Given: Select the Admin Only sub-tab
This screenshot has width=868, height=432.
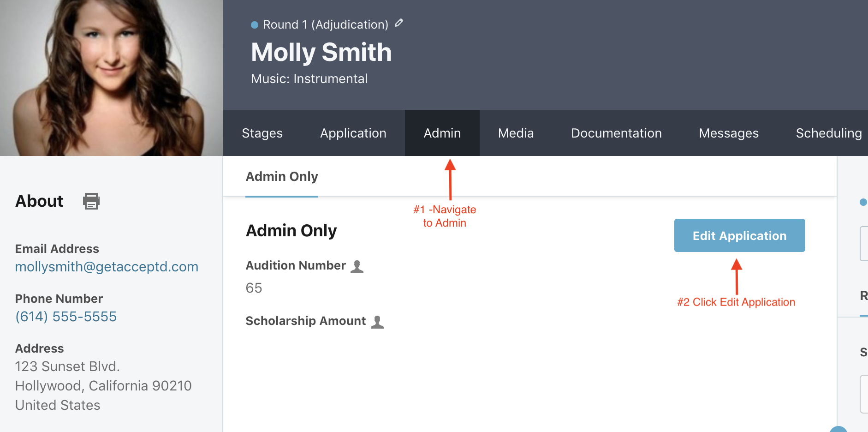Looking at the screenshot, I should pos(282,177).
